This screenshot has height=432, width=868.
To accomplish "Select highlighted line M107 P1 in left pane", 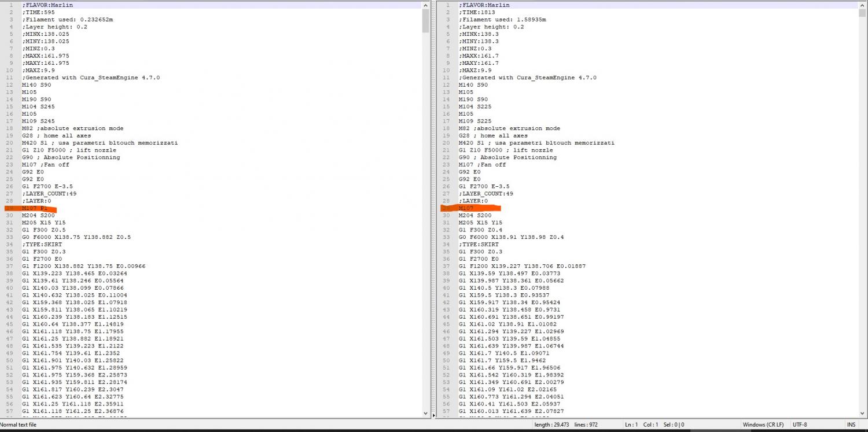I will click(35, 208).
